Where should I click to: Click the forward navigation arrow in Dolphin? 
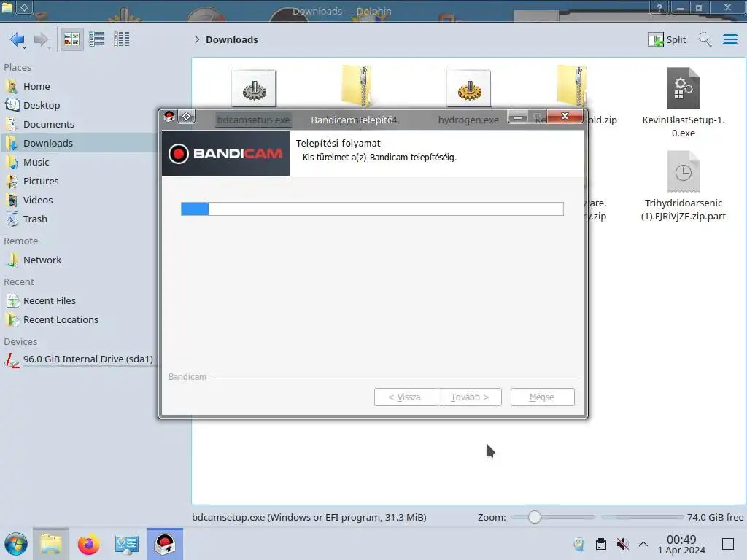[42, 39]
